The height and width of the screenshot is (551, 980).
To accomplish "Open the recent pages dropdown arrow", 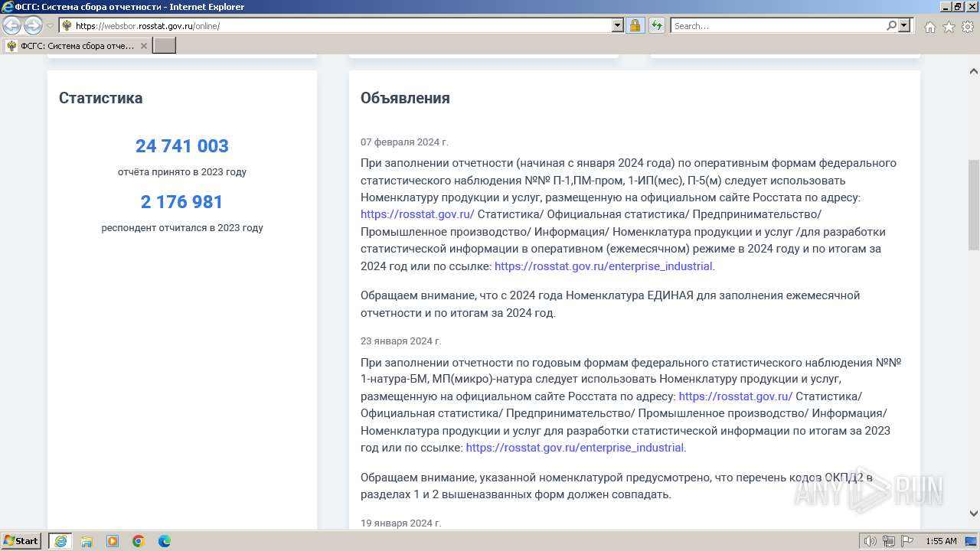I will pyautogui.click(x=51, y=26).
